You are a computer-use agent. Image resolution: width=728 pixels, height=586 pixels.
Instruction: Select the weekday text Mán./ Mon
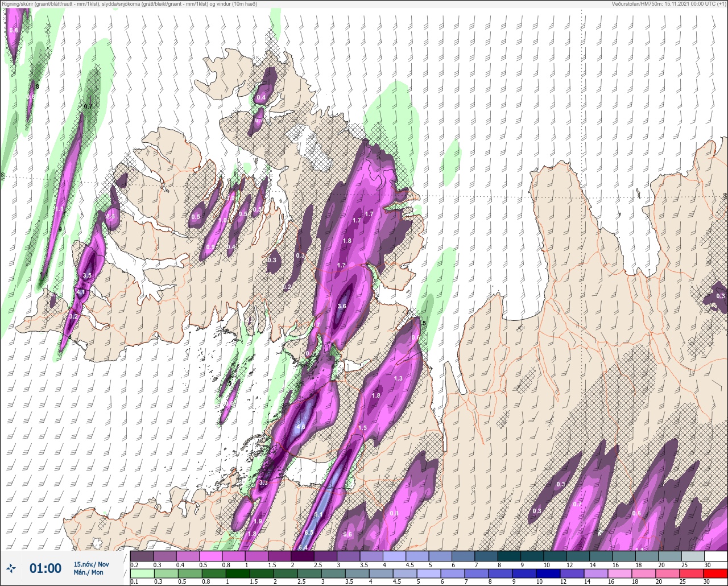click(x=88, y=572)
